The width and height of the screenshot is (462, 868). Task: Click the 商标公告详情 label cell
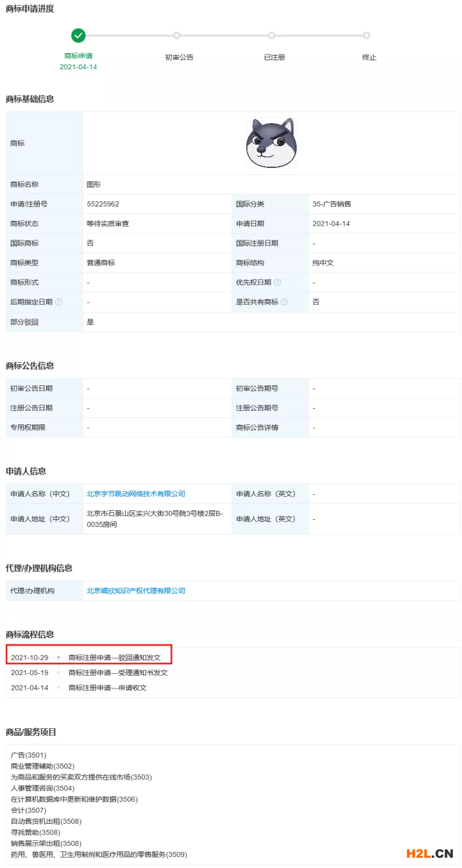pos(270,428)
